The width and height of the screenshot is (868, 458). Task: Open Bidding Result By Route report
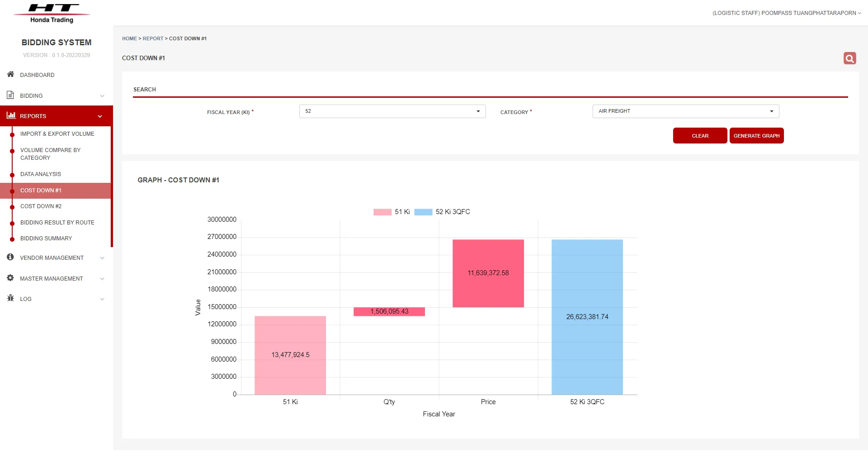[x=57, y=223]
